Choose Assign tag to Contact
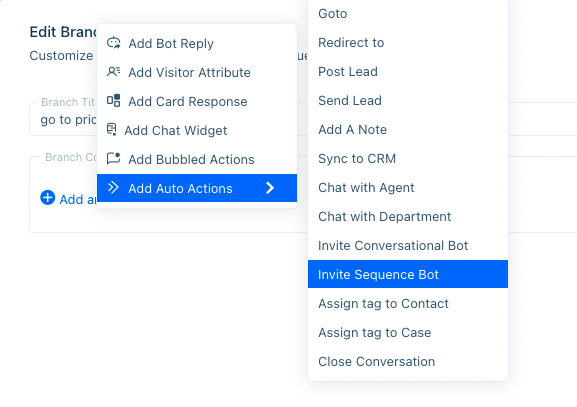Image resolution: width=577 pixels, height=407 pixels. coord(408,304)
